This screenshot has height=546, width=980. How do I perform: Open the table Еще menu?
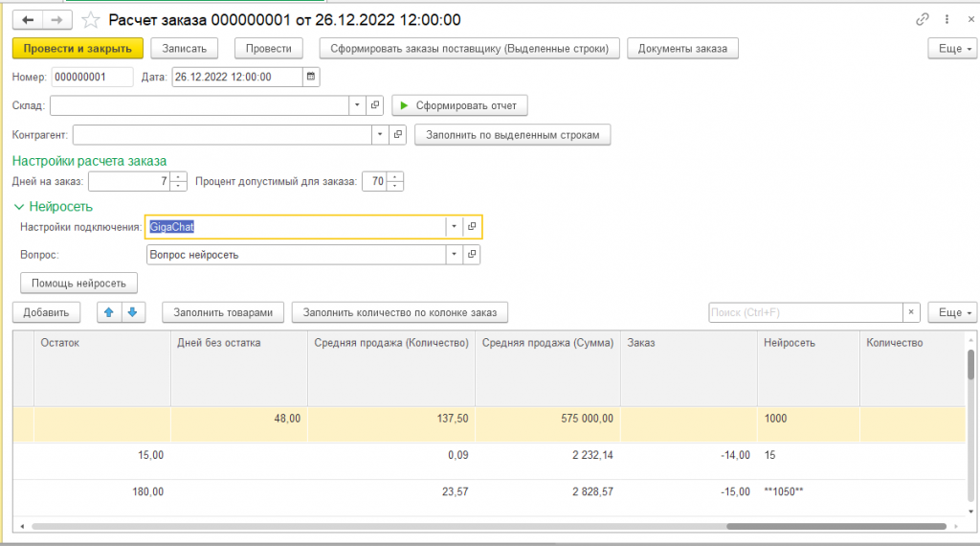coord(952,312)
